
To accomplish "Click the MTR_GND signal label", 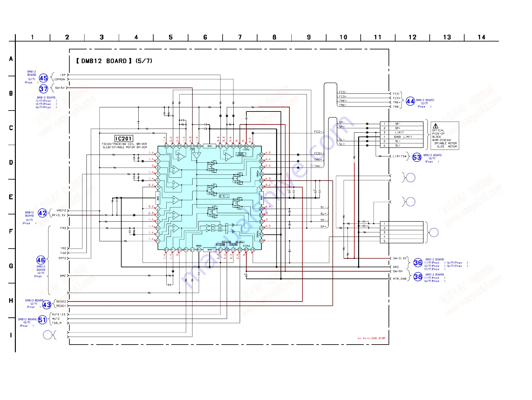I will [x=400, y=279].
